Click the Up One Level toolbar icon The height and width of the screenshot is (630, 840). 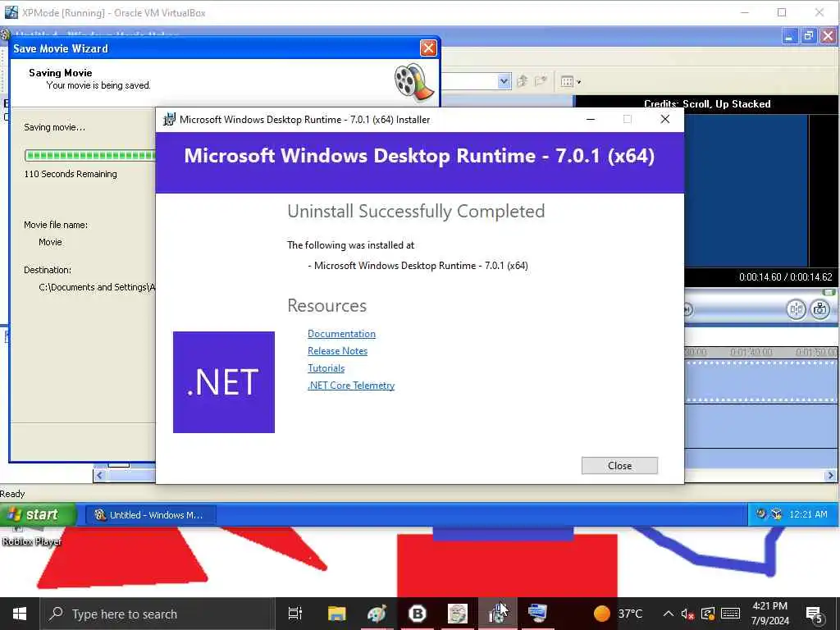pos(522,81)
